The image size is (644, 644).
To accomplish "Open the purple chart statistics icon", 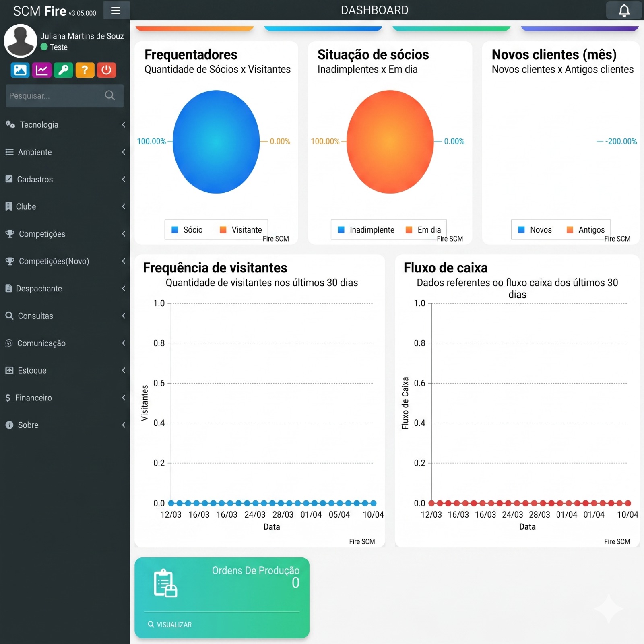I will pos(41,70).
